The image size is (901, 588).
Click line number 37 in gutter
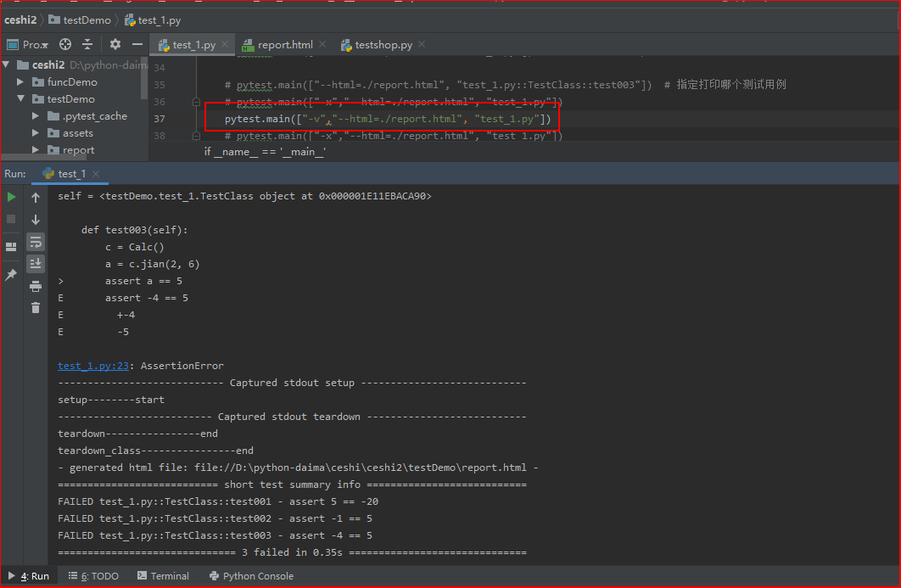[159, 119]
